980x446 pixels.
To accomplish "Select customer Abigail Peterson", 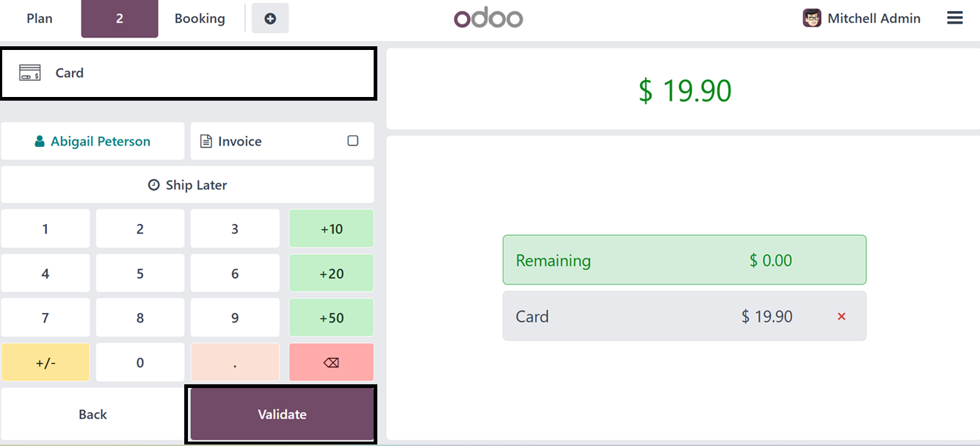I will 92,141.
